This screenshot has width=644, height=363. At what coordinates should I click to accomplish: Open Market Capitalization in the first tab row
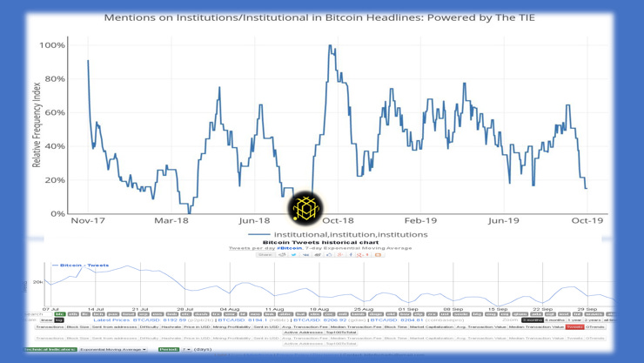point(432,326)
